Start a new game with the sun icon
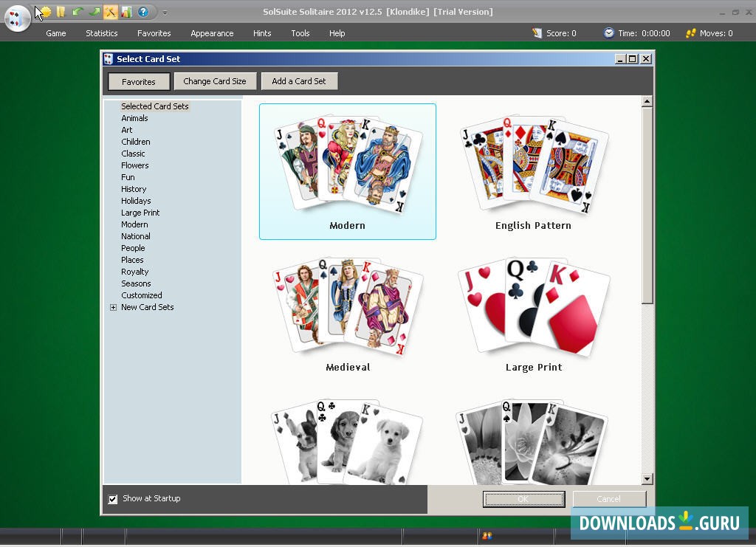The image size is (756, 547). click(45, 12)
